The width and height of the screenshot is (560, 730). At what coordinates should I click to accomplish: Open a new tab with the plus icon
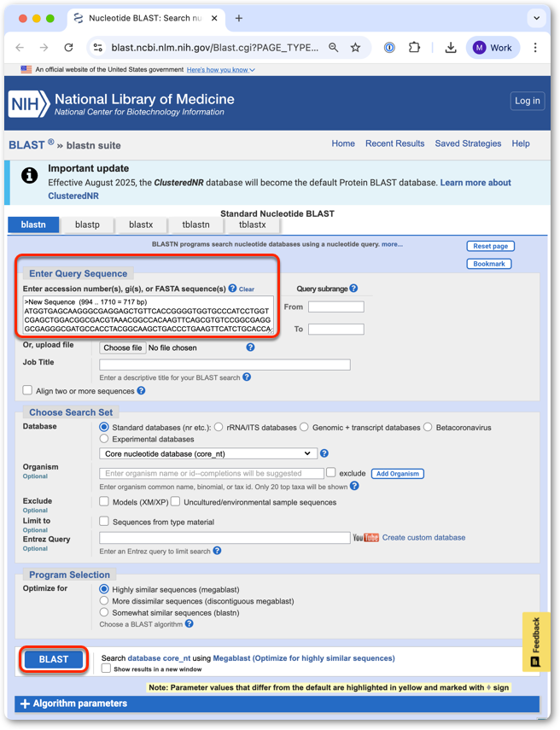click(x=239, y=18)
